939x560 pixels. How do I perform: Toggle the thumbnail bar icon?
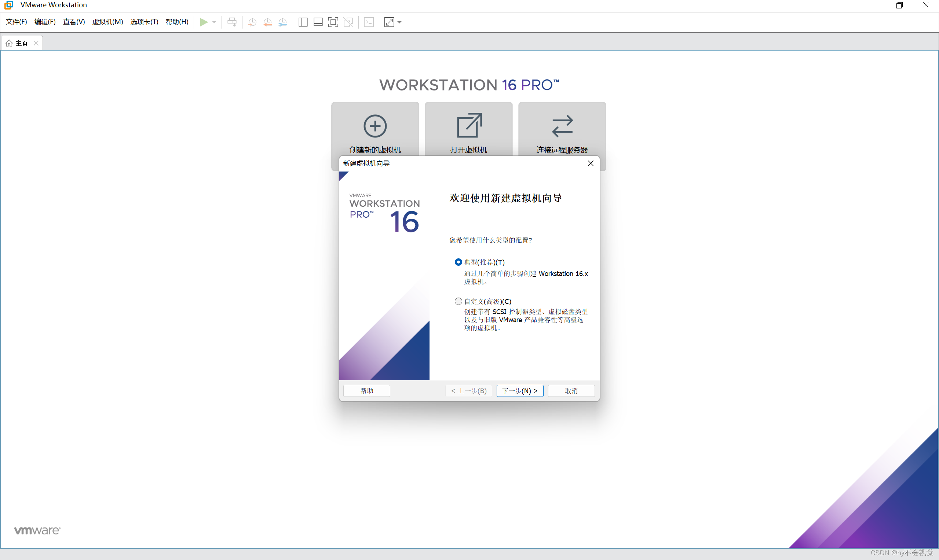click(x=318, y=22)
